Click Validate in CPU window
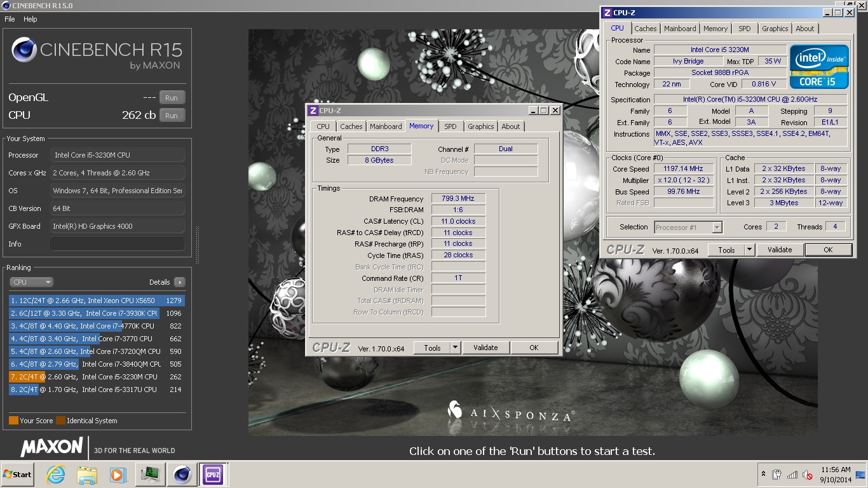This screenshot has height=488, width=868. (780, 250)
